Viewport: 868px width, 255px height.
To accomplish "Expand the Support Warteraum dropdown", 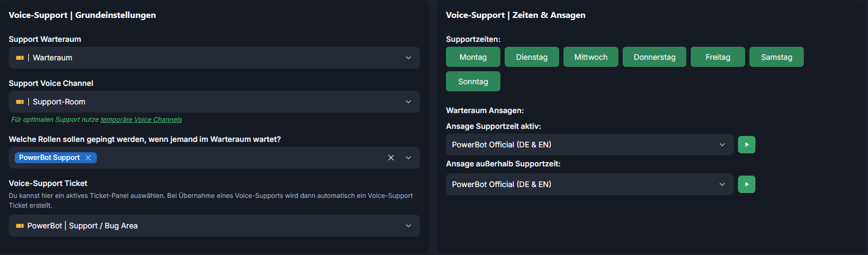I will [x=408, y=58].
